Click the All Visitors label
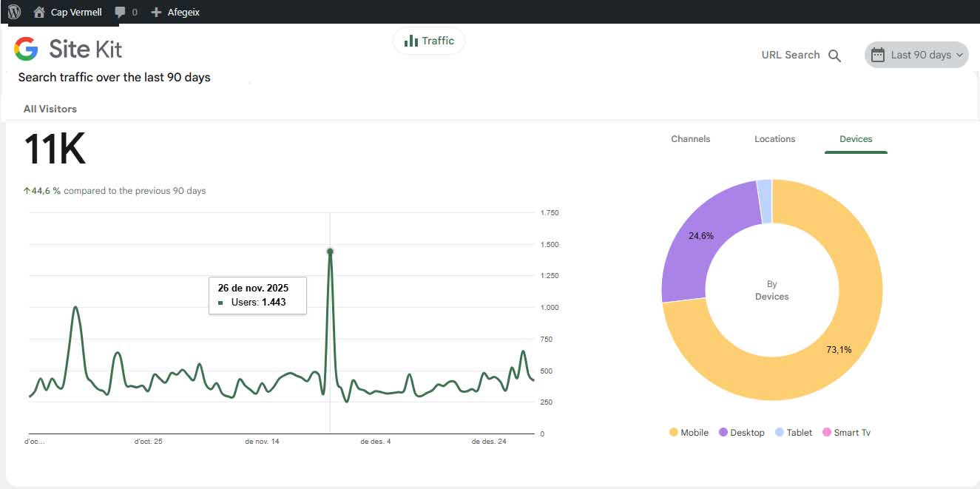 [x=50, y=109]
